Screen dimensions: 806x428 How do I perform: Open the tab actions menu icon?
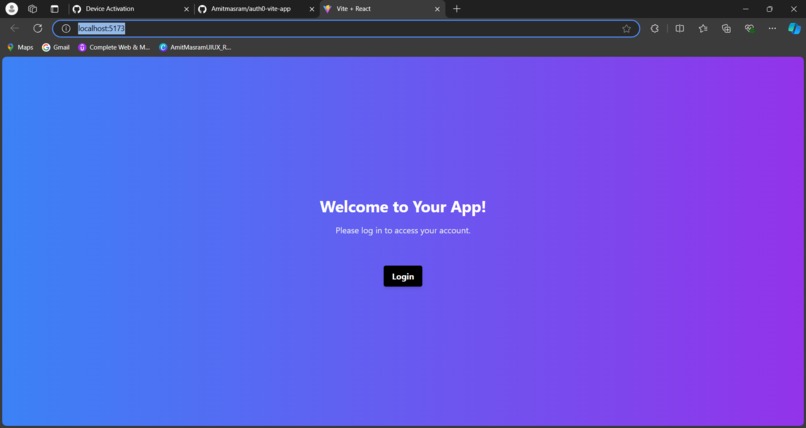pyautogui.click(x=54, y=9)
